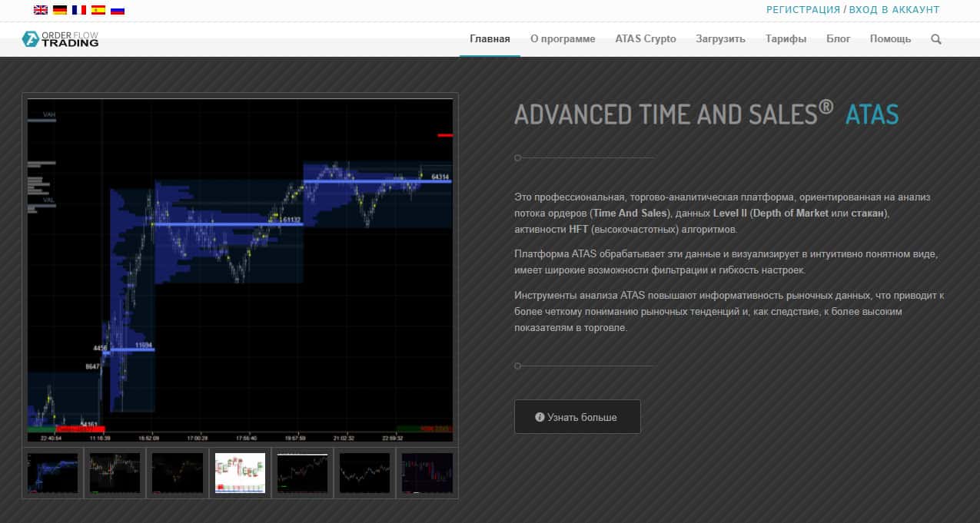This screenshot has height=523, width=980.
Task: Select the first chart thumbnail
Action: tap(52, 473)
